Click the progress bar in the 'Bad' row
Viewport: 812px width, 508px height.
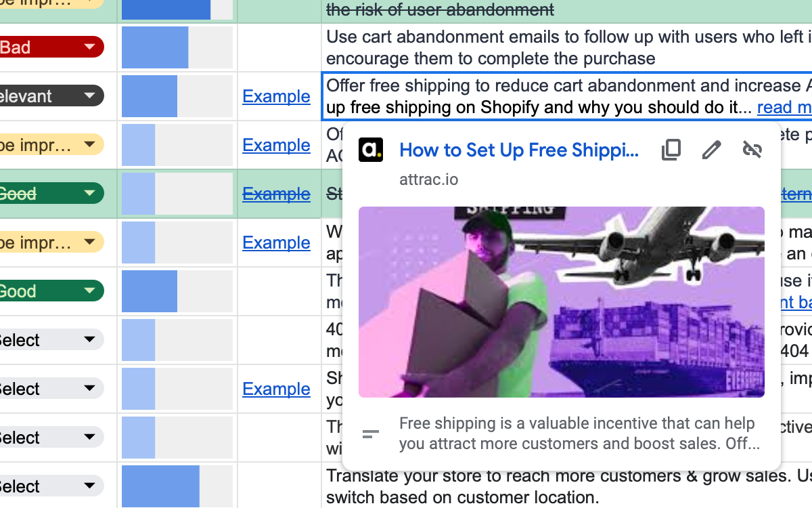(177, 47)
